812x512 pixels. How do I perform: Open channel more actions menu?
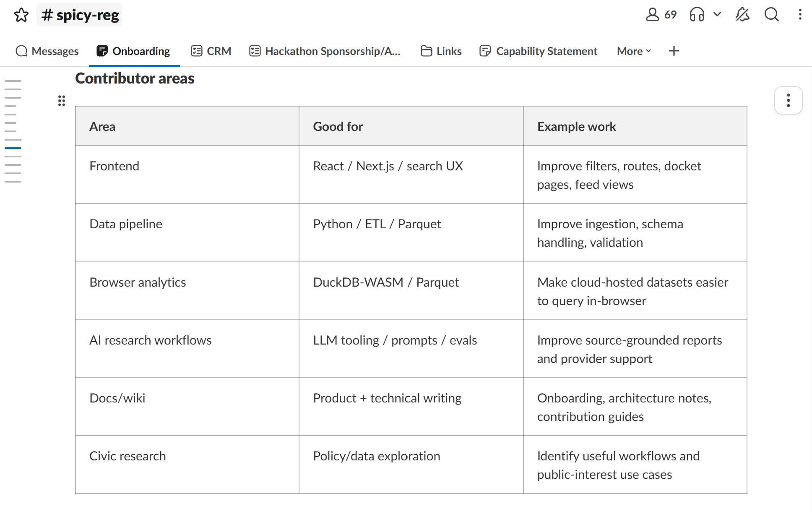coord(800,15)
